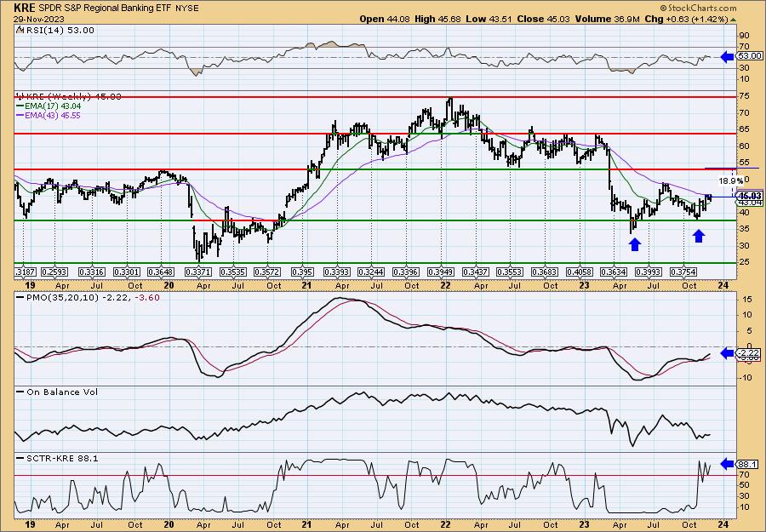This screenshot has height=532, width=766.
Task: Click the 0.3535 dividend value box
Action: click(x=233, y=272)
